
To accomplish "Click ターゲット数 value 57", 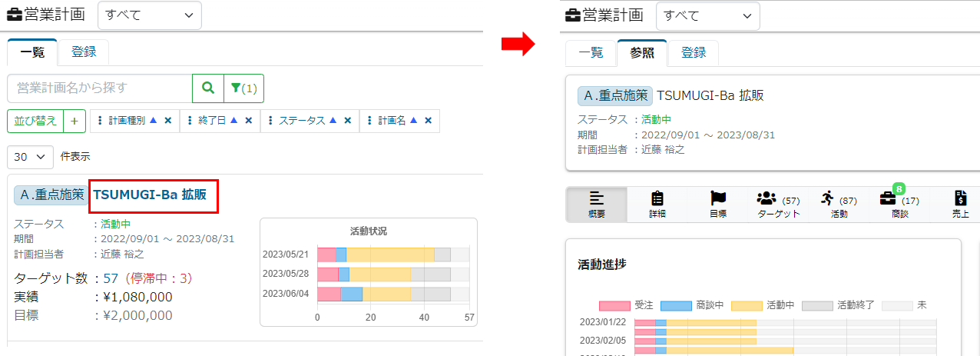I will 110,278.
